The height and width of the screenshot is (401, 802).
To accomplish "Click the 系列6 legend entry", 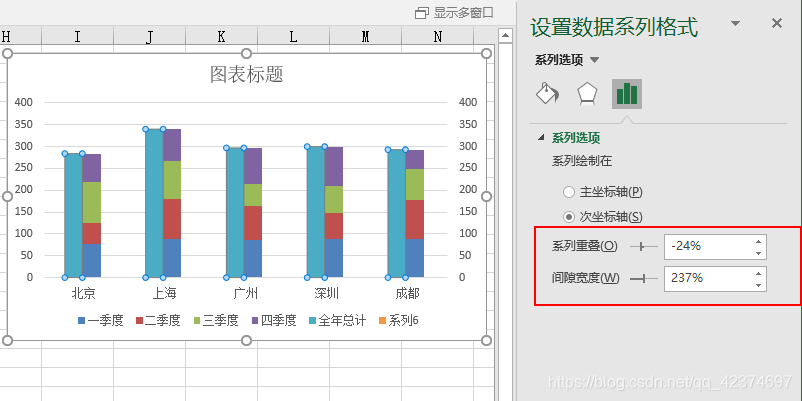I will pyautogui.click(x=398, y=321).
